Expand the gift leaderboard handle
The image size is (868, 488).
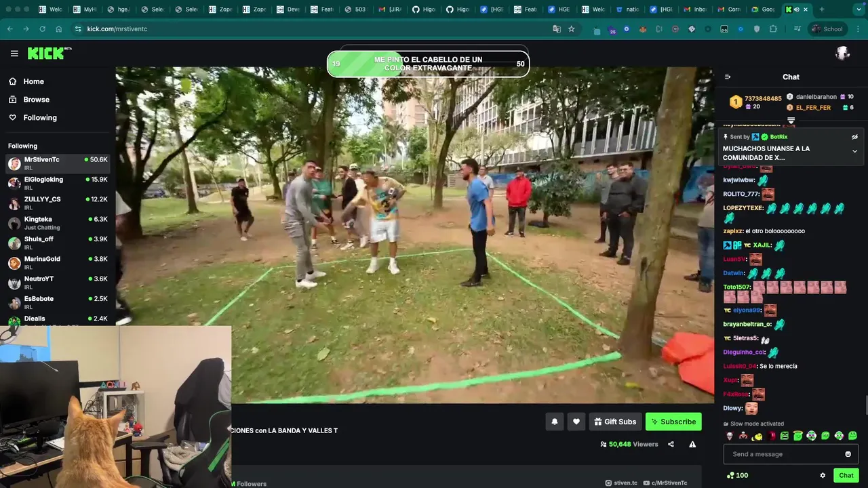pyautogui.click(x=791, y=121)
